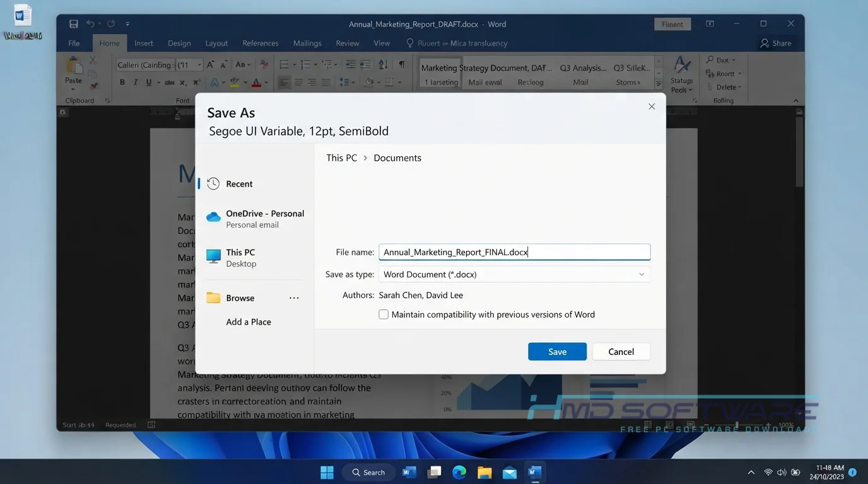Screen dimensions: 868x484
Task: Click the Shading paint bucket icon
Action: click(370, 83)
